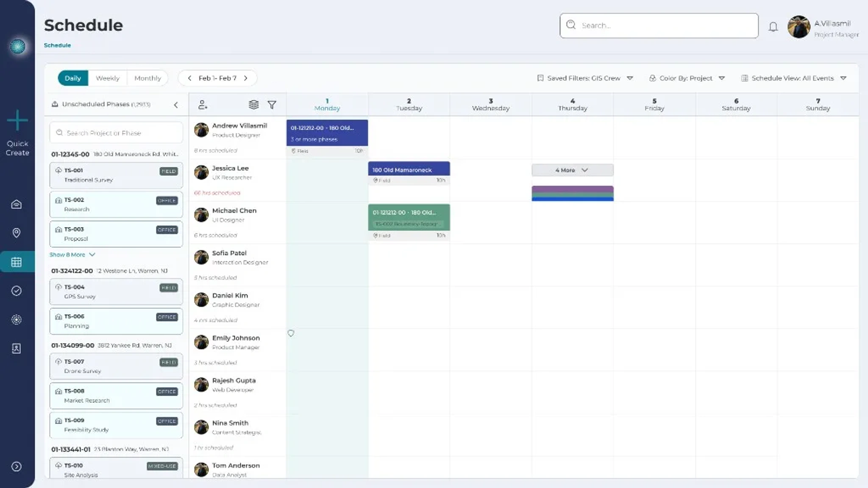This screenshot has height=488, width=868.
Task: Open the Color By: Project dropdown
Action: tap(687, 78)
